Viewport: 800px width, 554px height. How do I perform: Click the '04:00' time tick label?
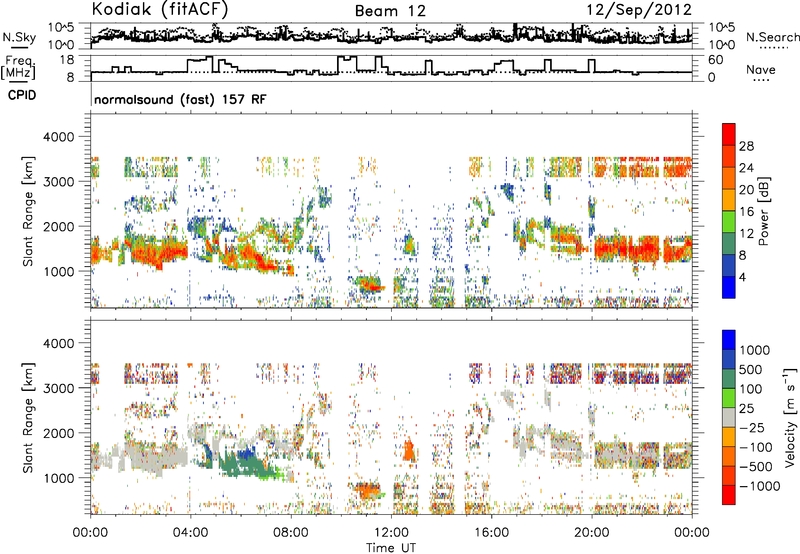[x=190, y=533]
